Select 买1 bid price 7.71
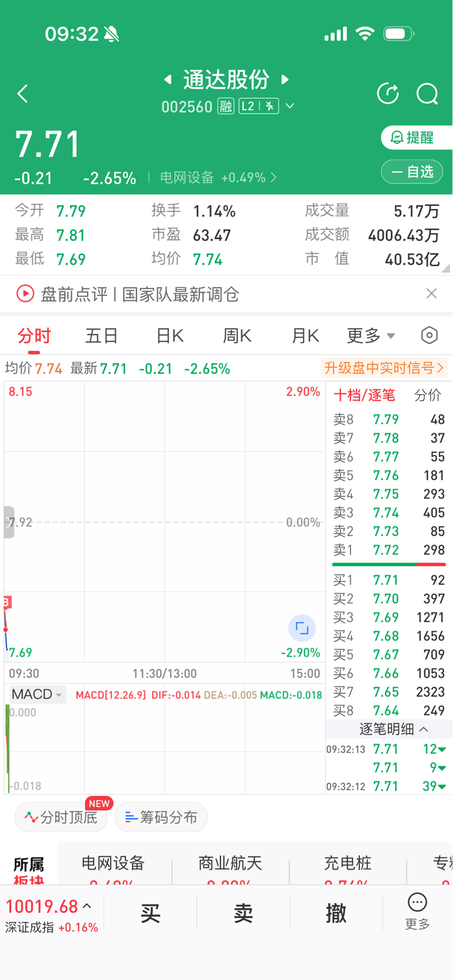The image size is (453, 980). (389, 580)
